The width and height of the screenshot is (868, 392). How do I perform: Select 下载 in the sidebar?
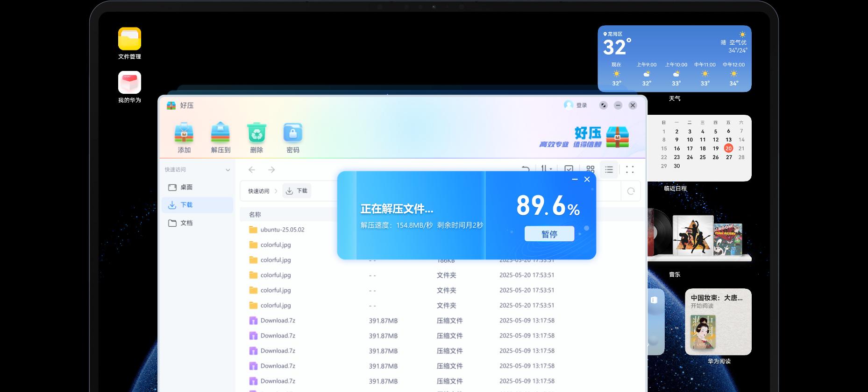(198, 205)
